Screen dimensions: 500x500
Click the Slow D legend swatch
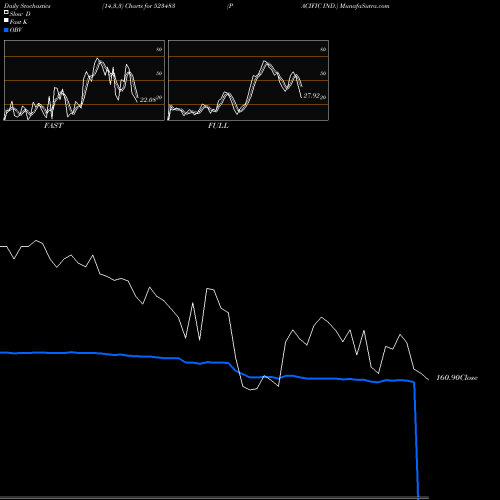click(x=6, y=12)
